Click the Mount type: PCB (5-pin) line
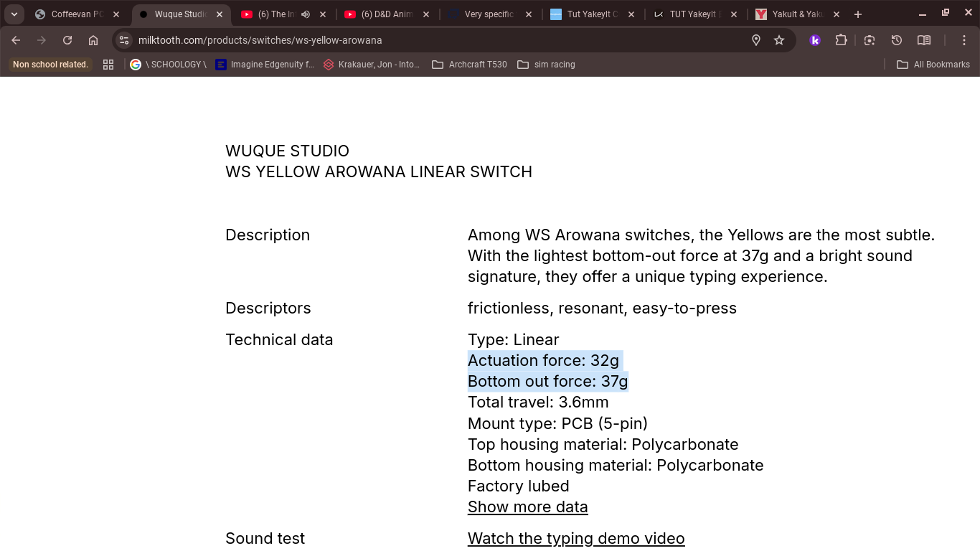 [x=557, y=423]
